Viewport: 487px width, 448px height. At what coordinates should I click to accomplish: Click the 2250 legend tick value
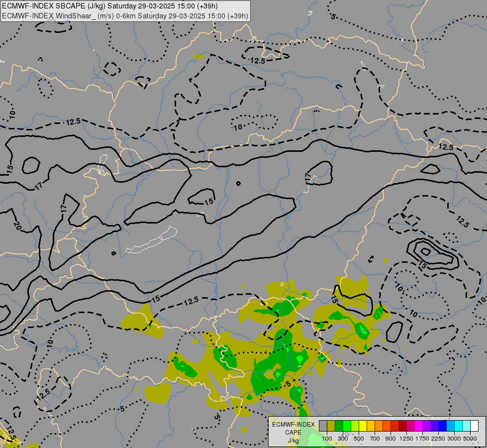(439, 439)
